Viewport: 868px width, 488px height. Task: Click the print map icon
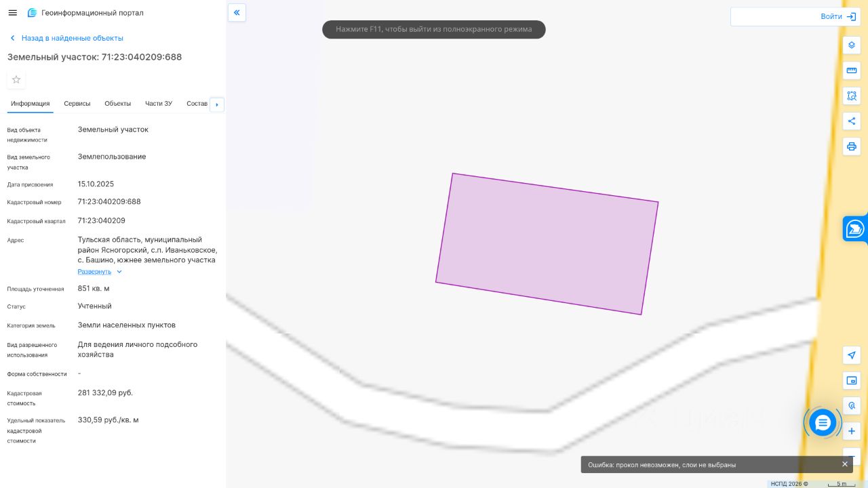tap(852, 146)
